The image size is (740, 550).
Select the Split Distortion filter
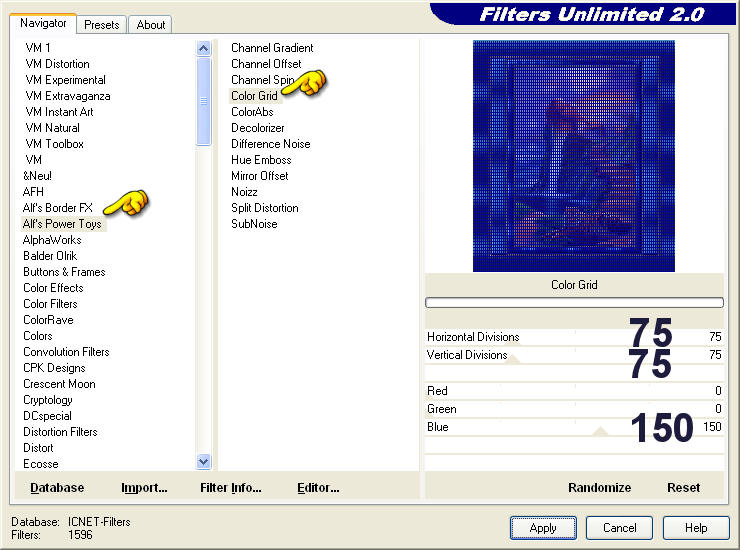[x=264, y=208]
